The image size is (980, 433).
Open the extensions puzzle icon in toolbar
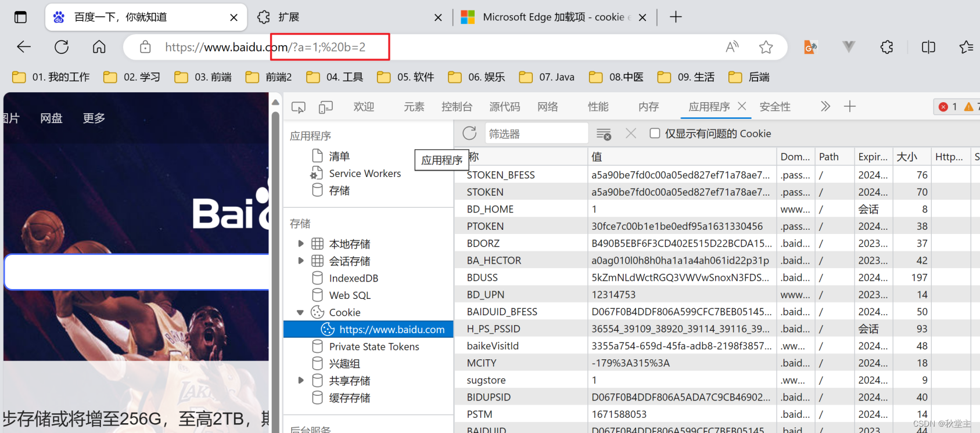pyautogui.click(x=887, y=47)
